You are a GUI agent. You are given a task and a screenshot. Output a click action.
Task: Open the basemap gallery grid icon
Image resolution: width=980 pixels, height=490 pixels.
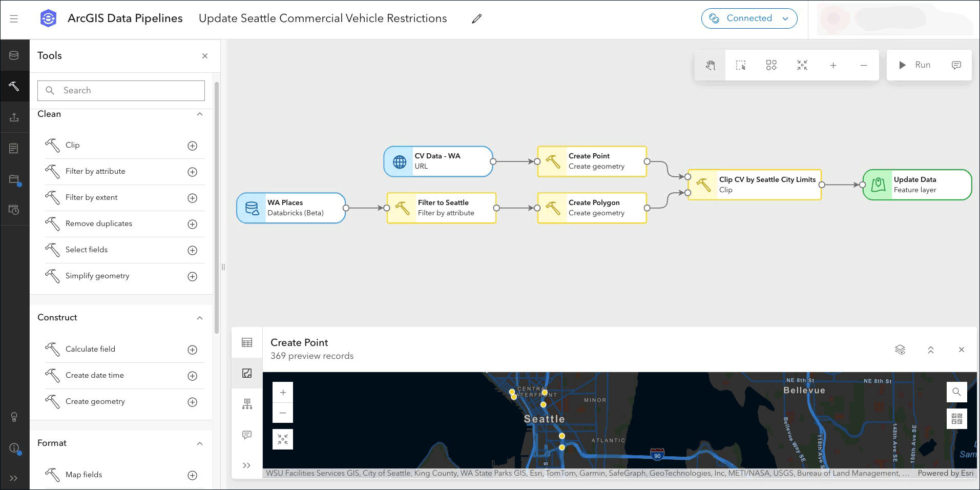[956, 419]
